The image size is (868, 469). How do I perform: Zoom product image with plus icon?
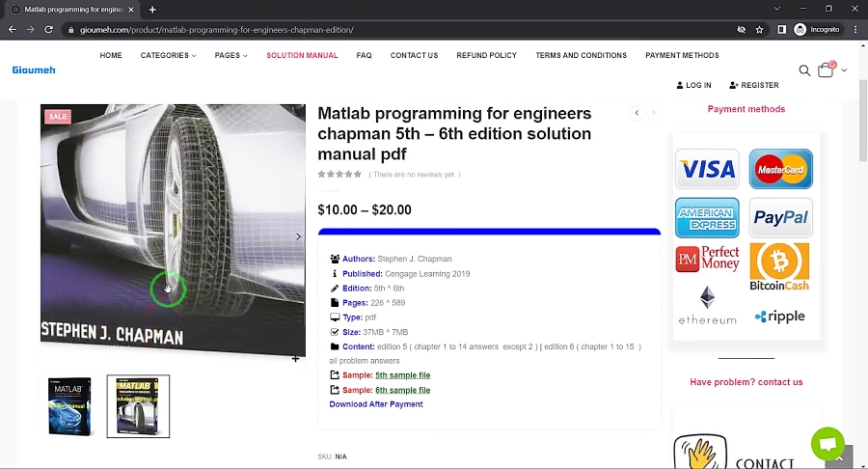point(296,359)
